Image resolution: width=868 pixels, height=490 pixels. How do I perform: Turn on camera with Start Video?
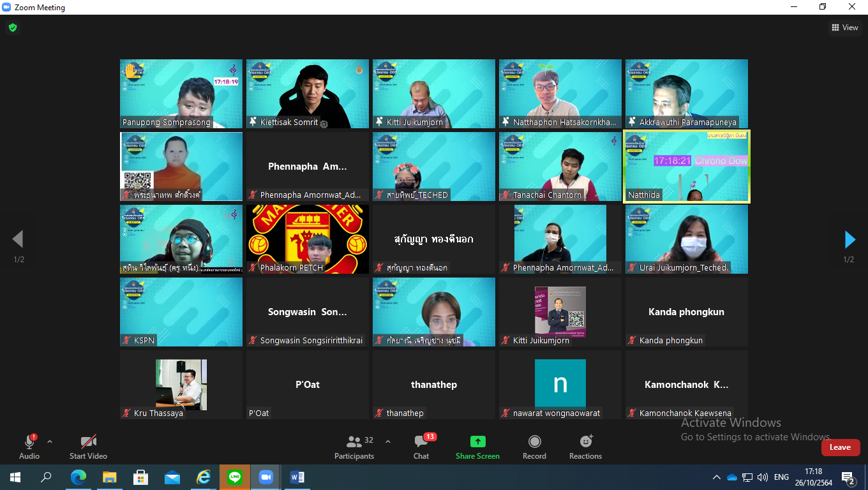tap(88, 447)
